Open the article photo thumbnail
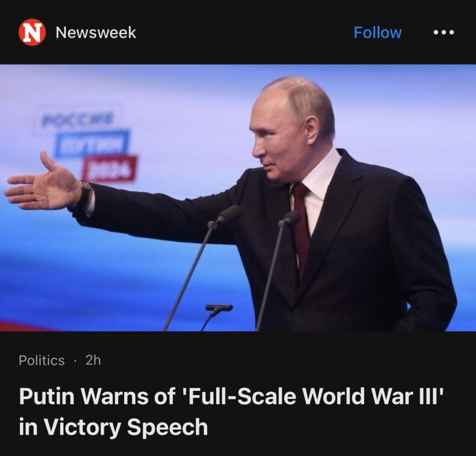 (x=238, y=197)
